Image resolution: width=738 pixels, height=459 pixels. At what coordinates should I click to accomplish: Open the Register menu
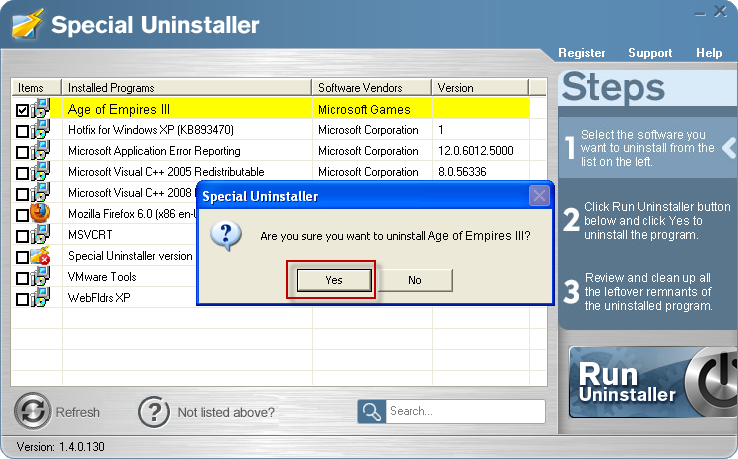582,53
